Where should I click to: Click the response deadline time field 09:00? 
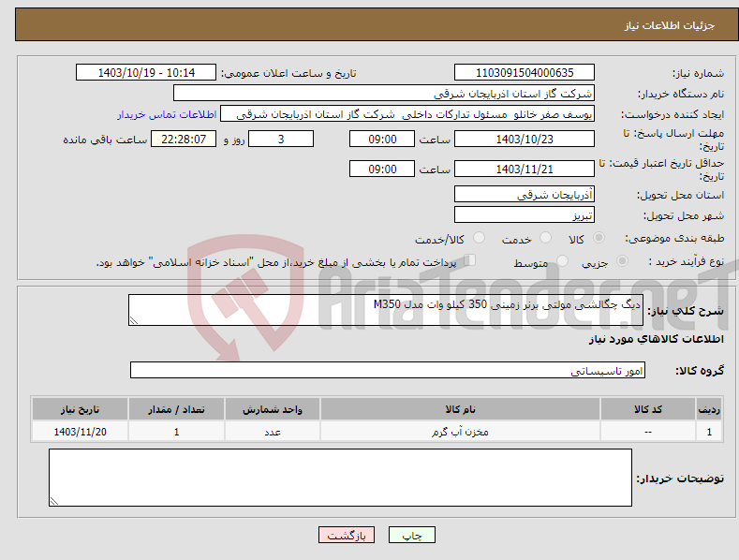(x=382, y=139)
